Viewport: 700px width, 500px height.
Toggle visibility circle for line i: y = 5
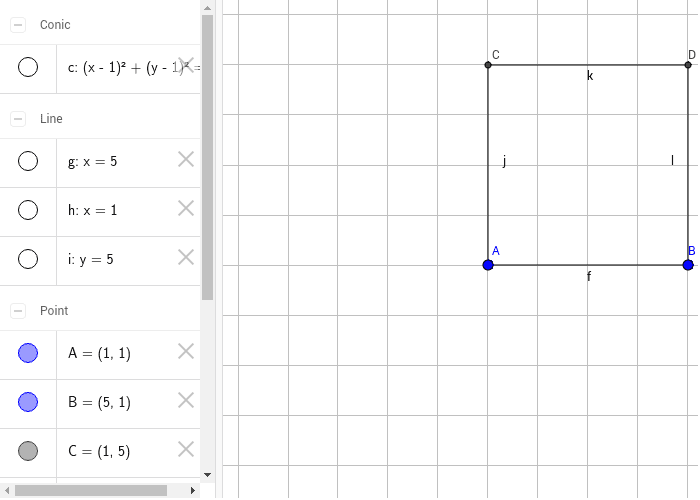28,259
